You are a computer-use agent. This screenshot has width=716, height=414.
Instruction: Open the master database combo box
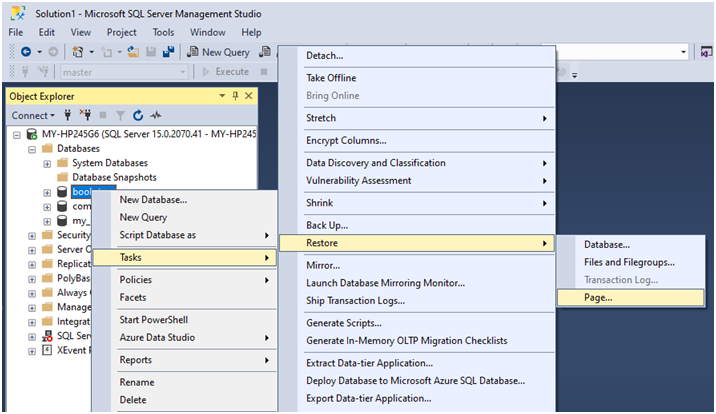[x=124, y=72]
